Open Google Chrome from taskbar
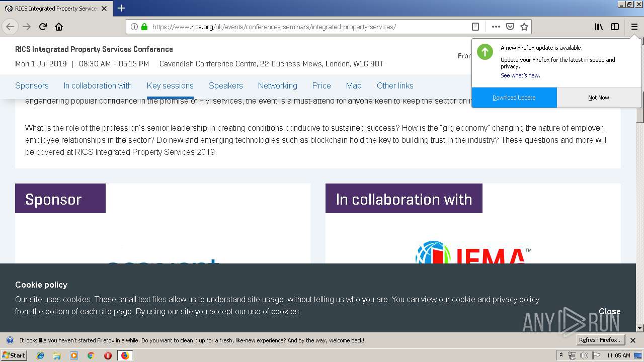The width and height of the screenshot is (644, 362). click(x=91, y=355)
